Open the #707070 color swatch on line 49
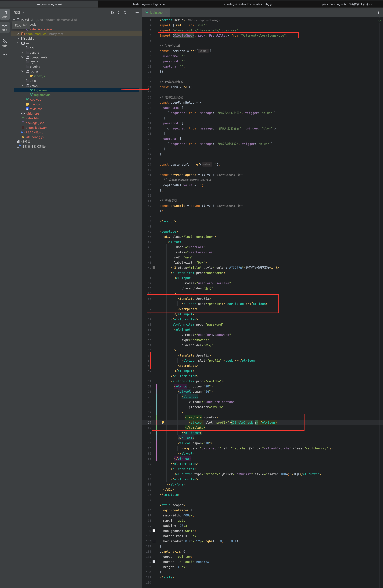 154,268
